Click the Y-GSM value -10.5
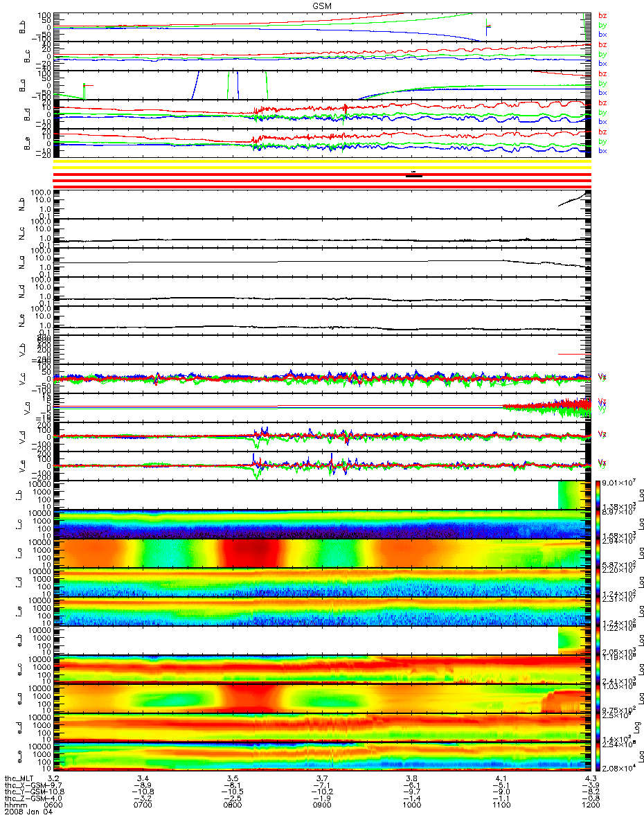Screen dimensions: 644x831 232,792
